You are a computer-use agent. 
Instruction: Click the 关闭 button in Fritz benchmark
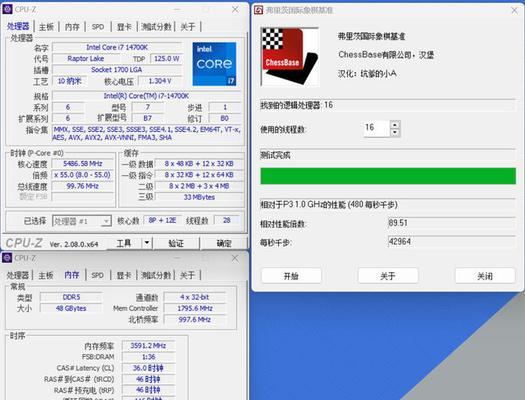coord(485,276)
